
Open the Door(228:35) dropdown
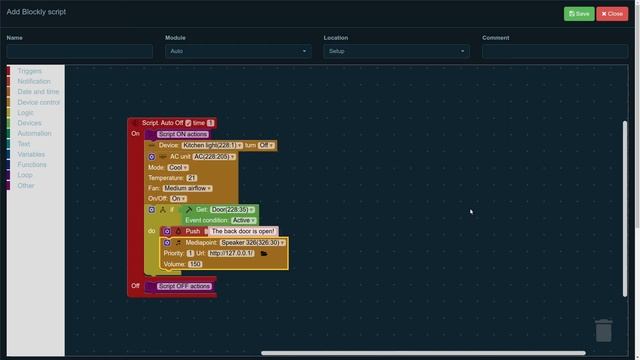click(x=232, y=210)
